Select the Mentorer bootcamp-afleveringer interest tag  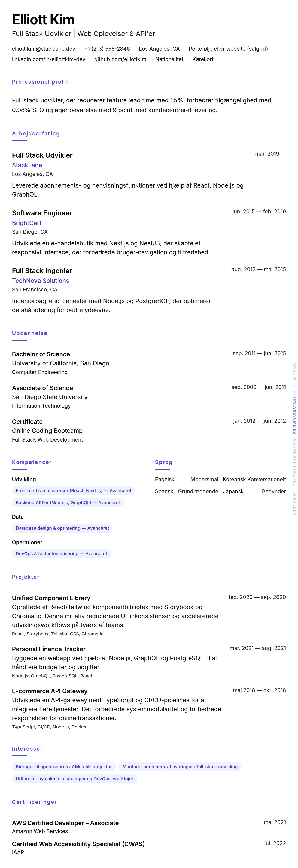[180, 767]
